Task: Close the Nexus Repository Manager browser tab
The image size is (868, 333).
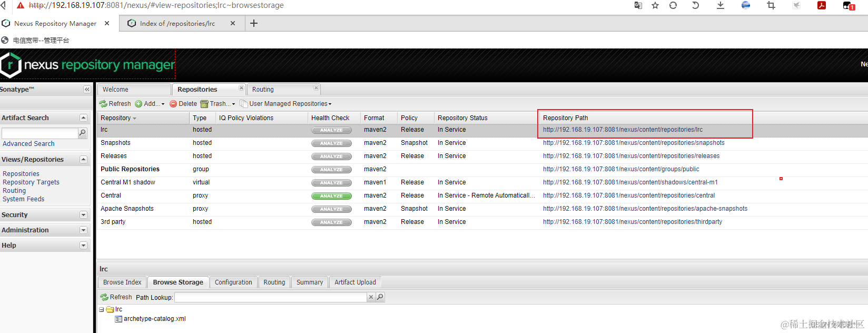Action: 107,23
